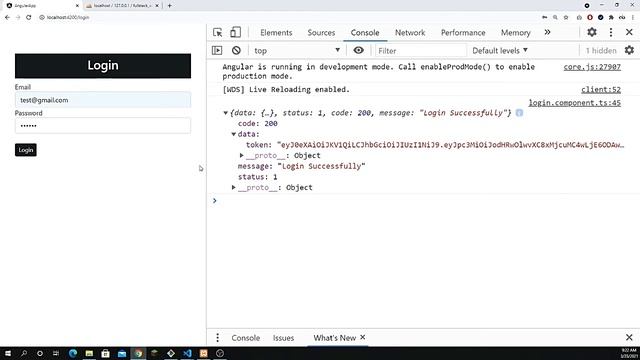
Task: Collapse the 'data:' property arrow
Action: click(233, 134)
